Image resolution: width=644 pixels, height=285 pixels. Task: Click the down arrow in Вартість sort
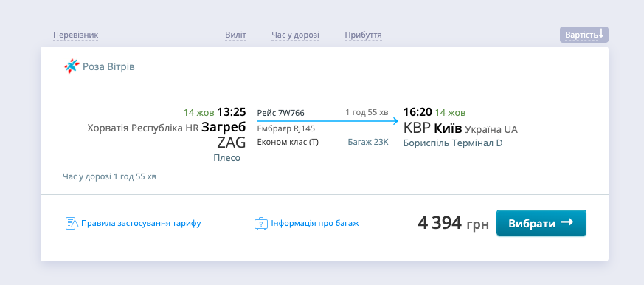point(601,34)
